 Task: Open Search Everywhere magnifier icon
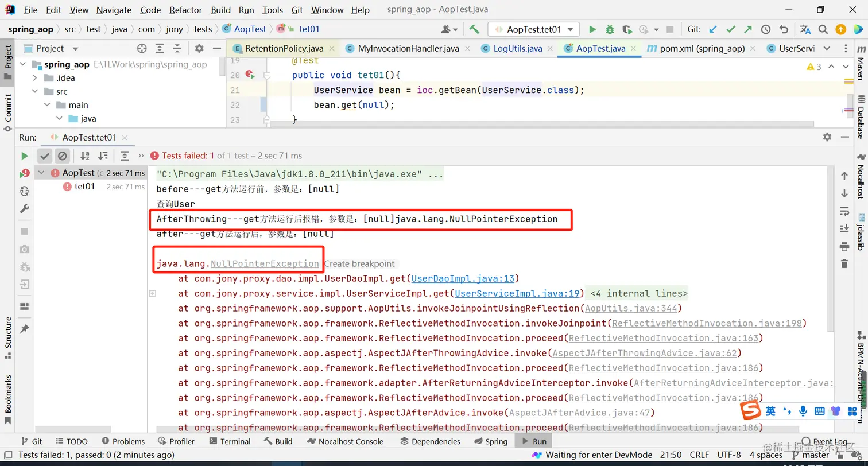(823, 29)
